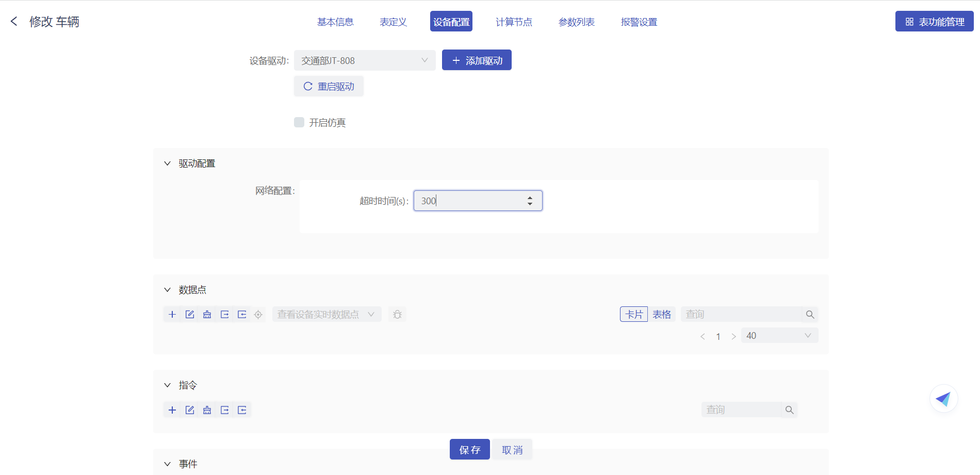This screenshot has height=475, width=980.
Task: Click the import icon in 数据点 toolbar
Action: (242, 315)
